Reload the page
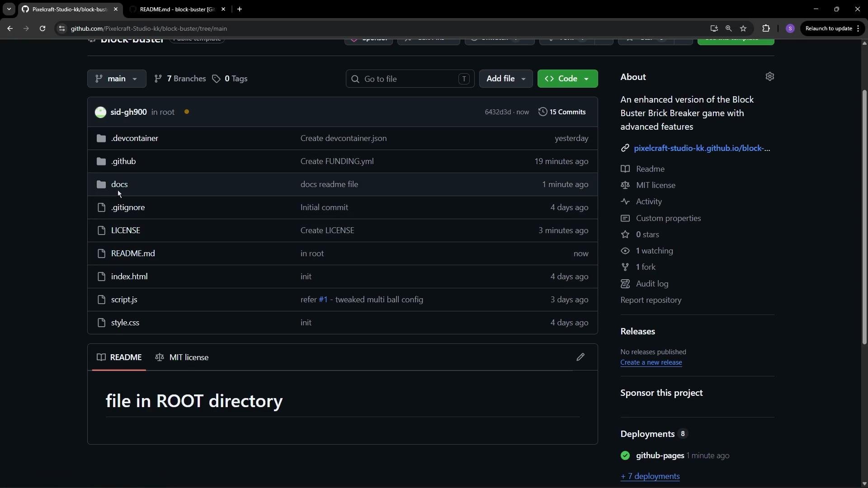This screenshot has height=488, width=868. click(42, 28)
